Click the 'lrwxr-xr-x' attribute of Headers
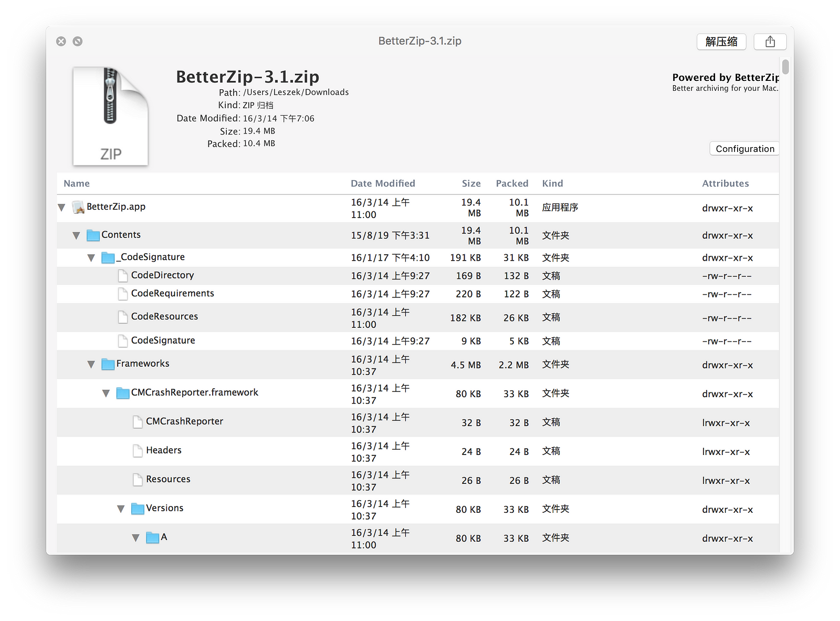840x621 pixels. click(x=726, y=452)
